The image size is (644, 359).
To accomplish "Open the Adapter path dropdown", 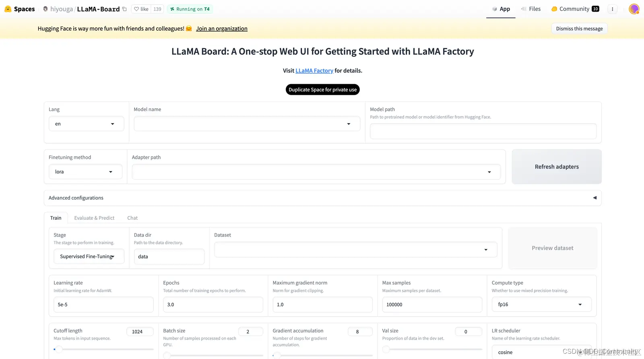I will tap(316, 172).
